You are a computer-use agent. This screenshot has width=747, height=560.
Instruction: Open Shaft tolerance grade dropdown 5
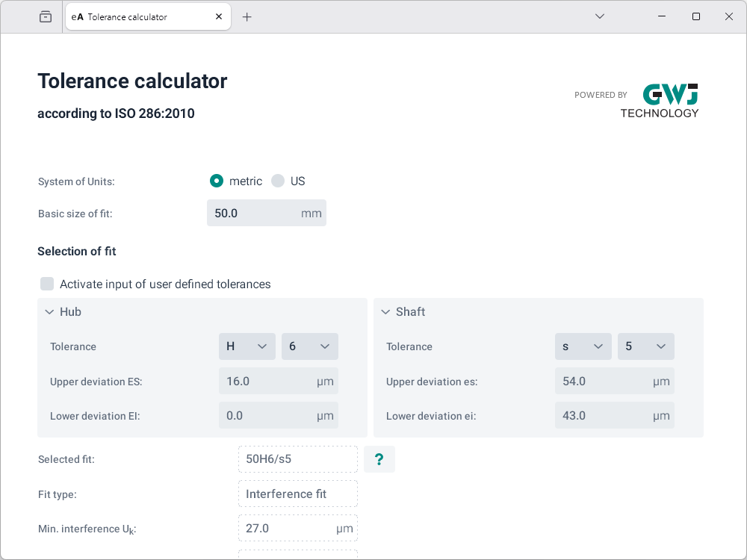coord(645,346)
